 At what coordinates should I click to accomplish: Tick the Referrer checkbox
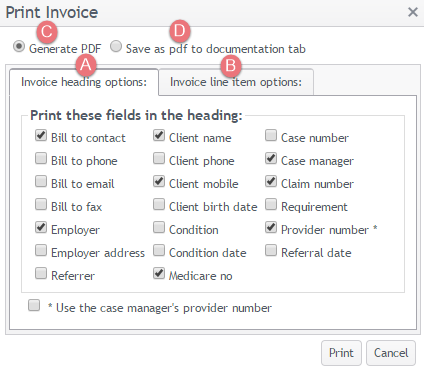(x=41, y=273)
